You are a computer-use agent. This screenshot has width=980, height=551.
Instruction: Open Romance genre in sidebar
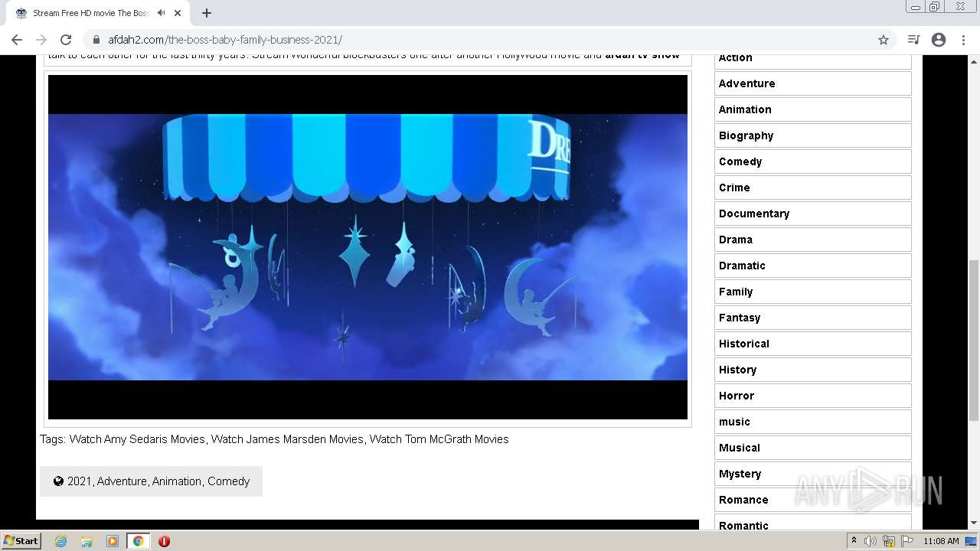[x=812, y=500]
